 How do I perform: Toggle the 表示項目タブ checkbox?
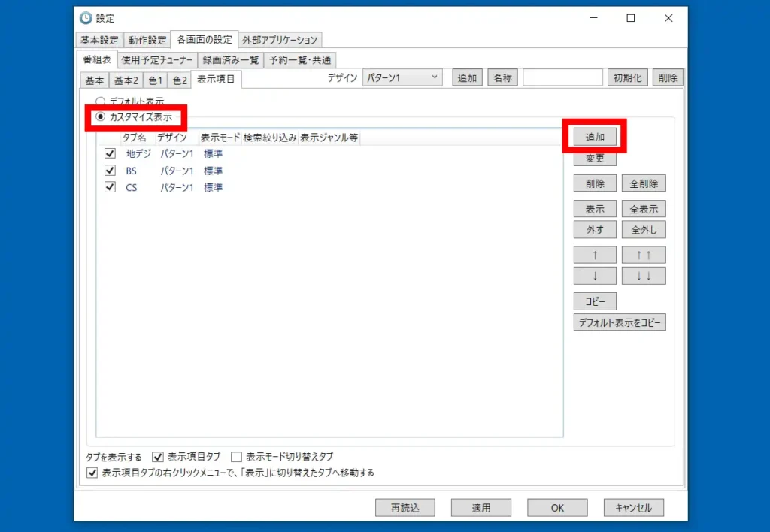point(158,457)
